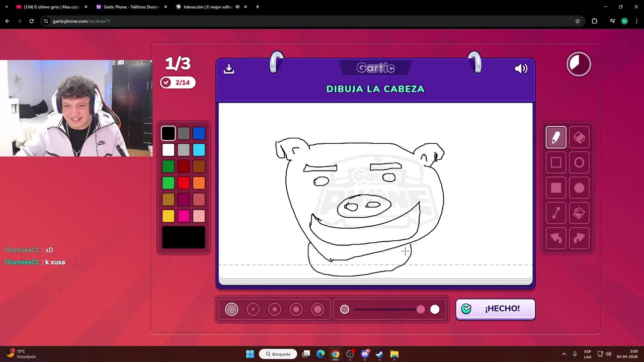
Task: Mute the Interacción tab audio
Action: tap(237, 7)
